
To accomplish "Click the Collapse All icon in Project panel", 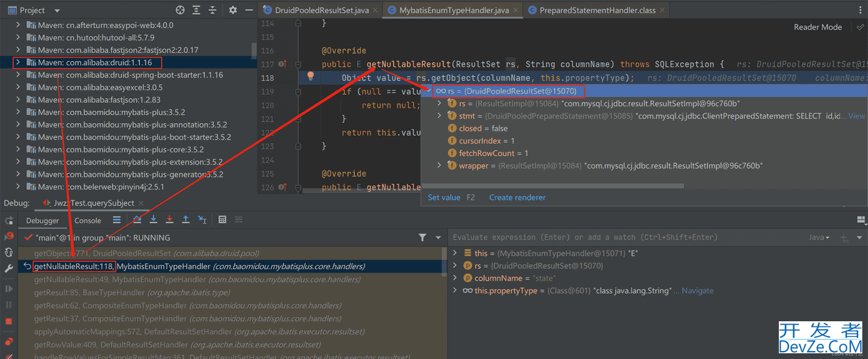I will (x=213, y=10).
